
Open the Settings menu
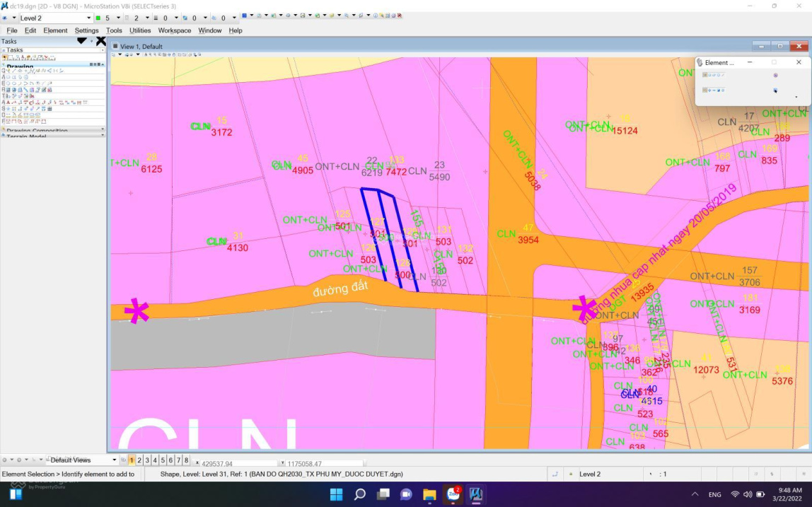coord(86,30)
